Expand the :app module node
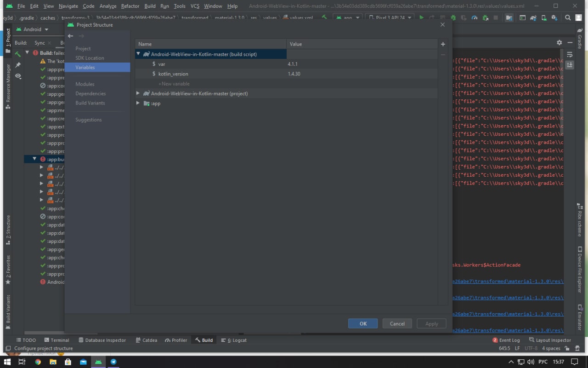588x368 pixels. point(138,103)
